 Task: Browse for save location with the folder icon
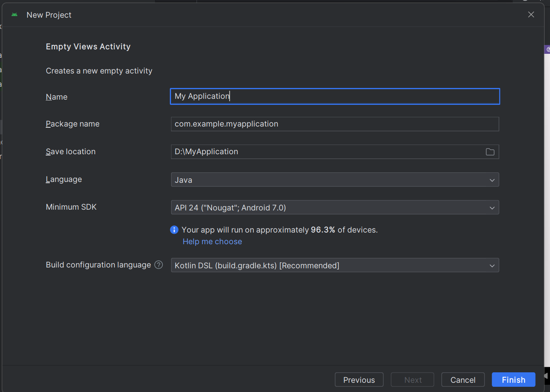[490, 152]
